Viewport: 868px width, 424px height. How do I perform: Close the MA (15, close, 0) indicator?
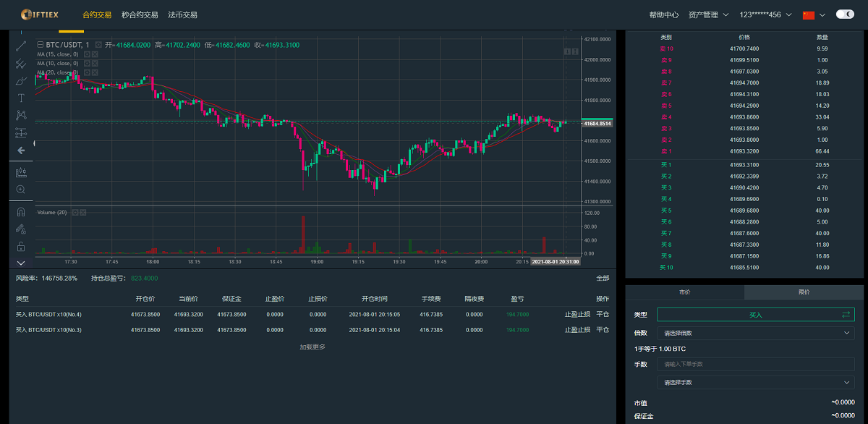click(x=95, y=54)
